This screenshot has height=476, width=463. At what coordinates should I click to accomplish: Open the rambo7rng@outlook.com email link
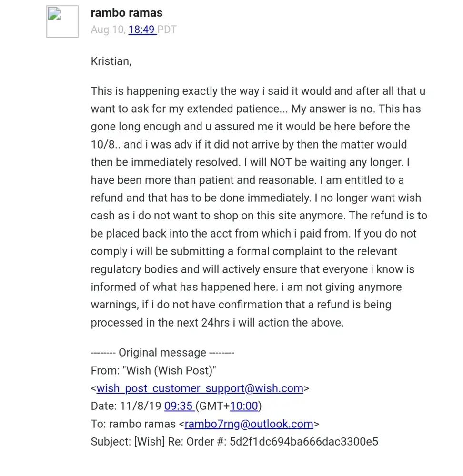(x=249, y=424)
